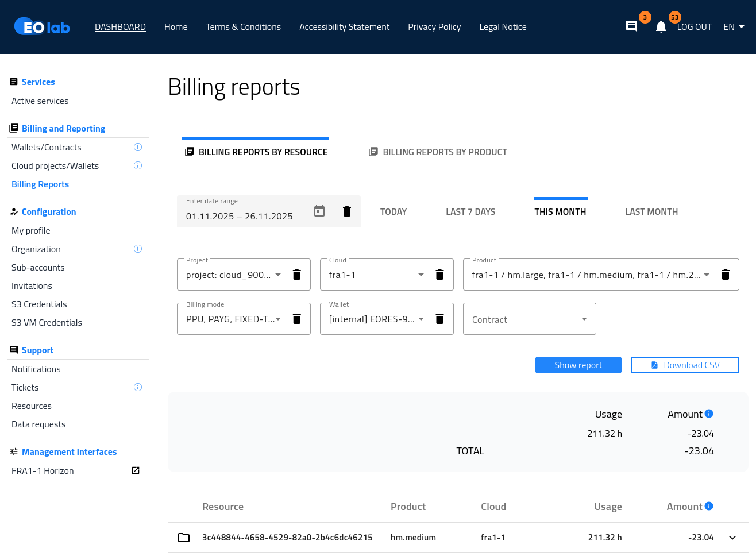
Task: Clear the date range with trash icon
Action: pos(347,211)
